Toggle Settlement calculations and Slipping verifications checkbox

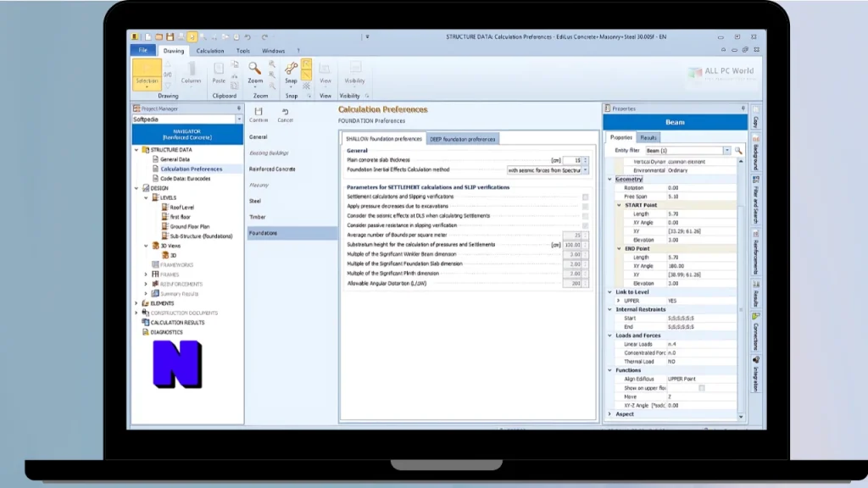coord(585,197)
